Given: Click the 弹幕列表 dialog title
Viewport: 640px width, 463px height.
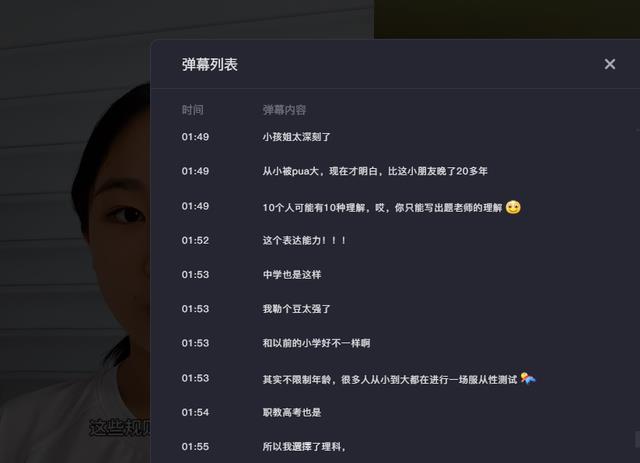Looking at the screenshot, I should click(x=209, y=65).
